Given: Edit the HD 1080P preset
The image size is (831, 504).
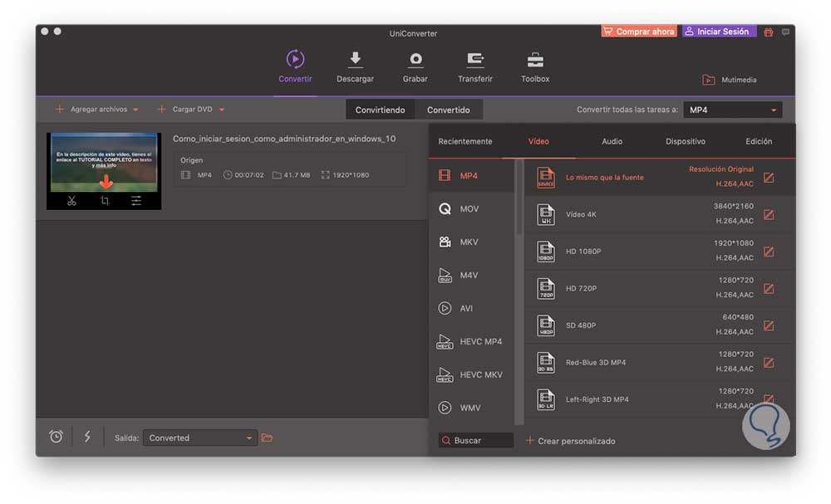Looking at the screenshot, I should click(x=769, y=252).
